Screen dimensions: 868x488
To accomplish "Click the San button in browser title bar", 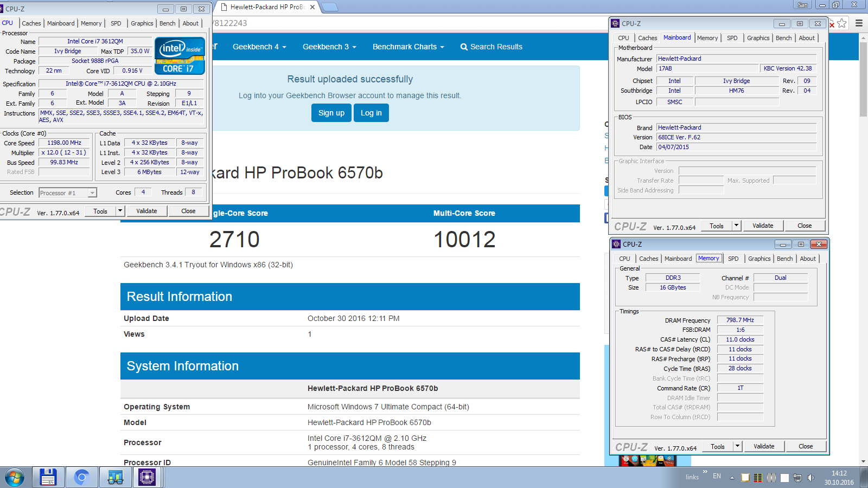I will coord(803,5).
